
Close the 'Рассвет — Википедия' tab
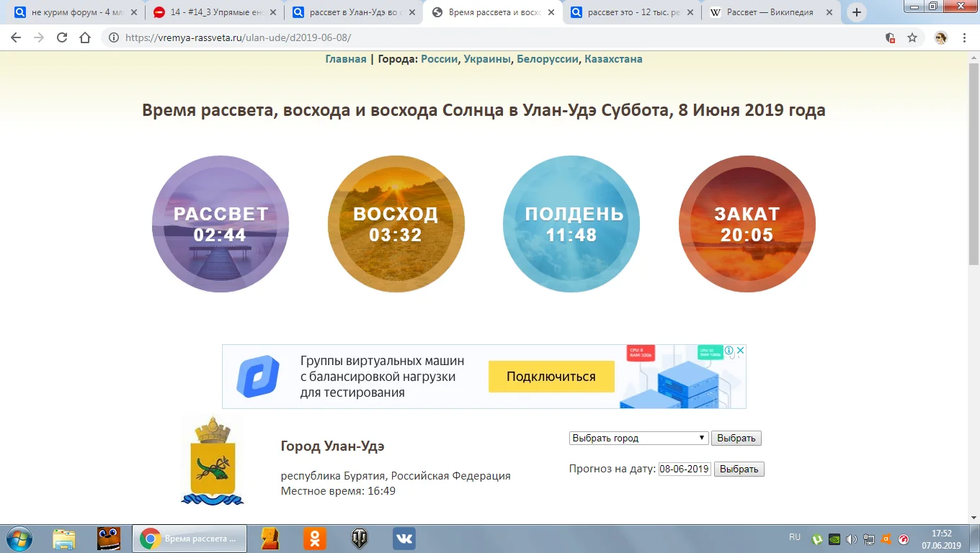coord(829,12)
